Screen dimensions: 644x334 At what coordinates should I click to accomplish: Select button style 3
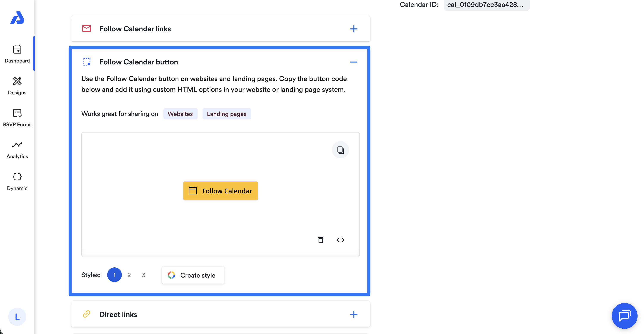144,275
